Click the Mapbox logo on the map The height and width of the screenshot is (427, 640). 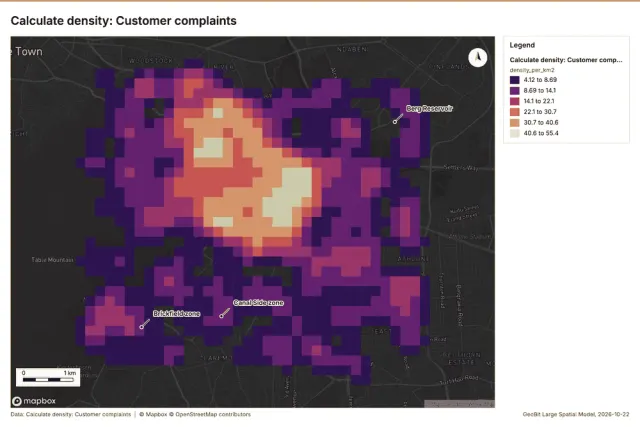34,401
